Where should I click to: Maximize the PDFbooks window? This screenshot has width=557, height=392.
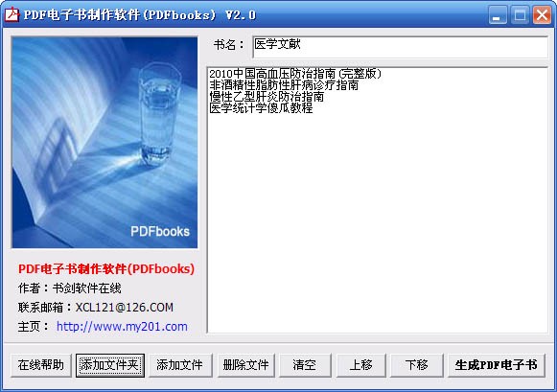coord(520,15)
